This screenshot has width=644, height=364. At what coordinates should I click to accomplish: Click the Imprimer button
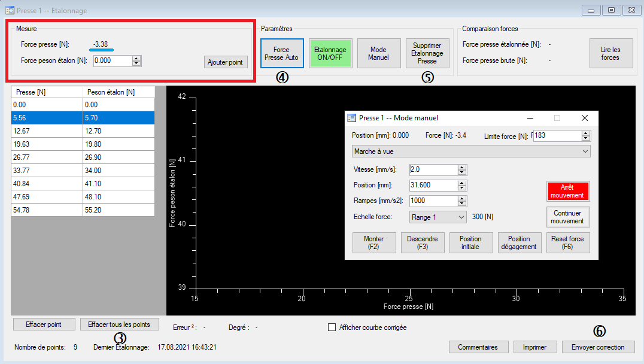pos(534,347)
